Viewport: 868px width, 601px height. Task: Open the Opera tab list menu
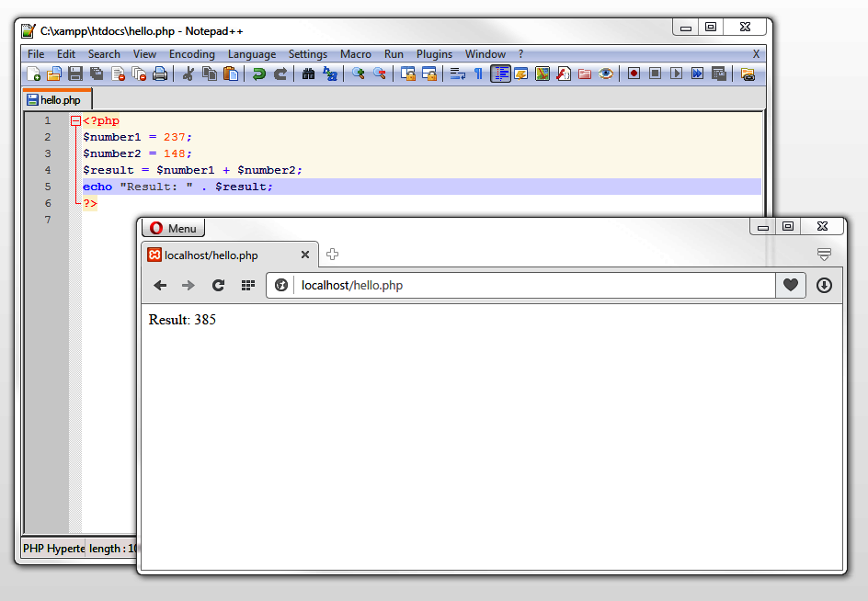824,255
